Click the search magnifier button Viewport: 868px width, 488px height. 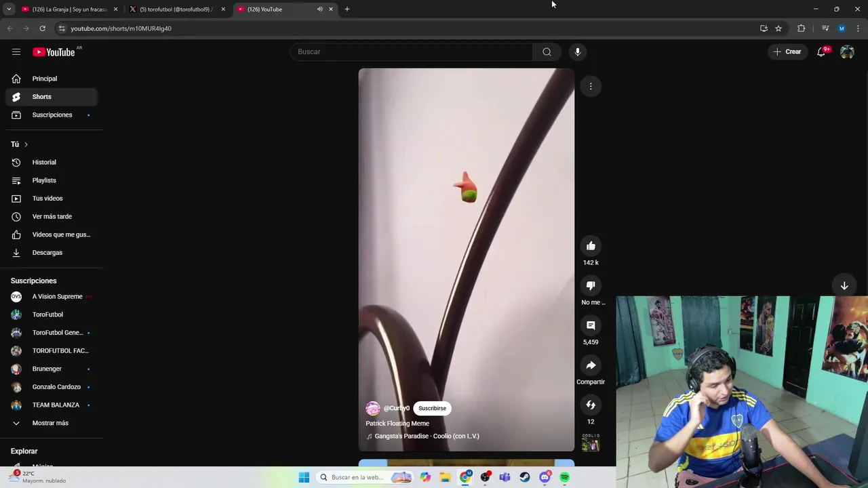tap(547, 52)
